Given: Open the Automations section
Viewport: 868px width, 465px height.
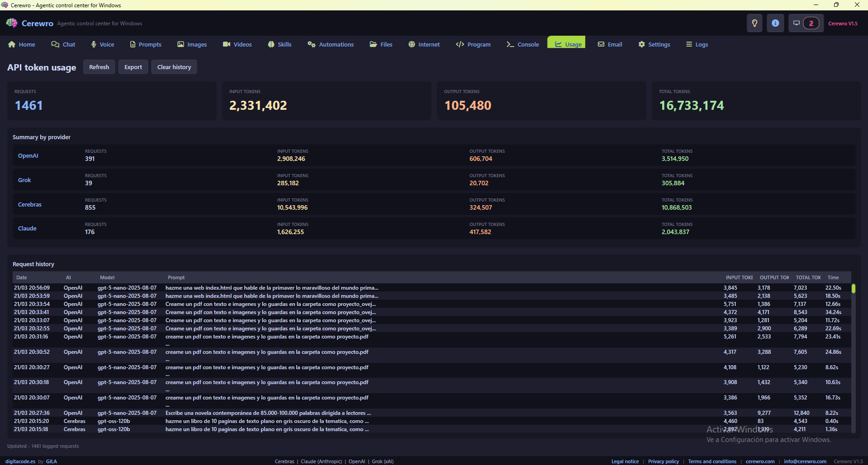Looking at the screenshot, I should [x=330, y=44].
